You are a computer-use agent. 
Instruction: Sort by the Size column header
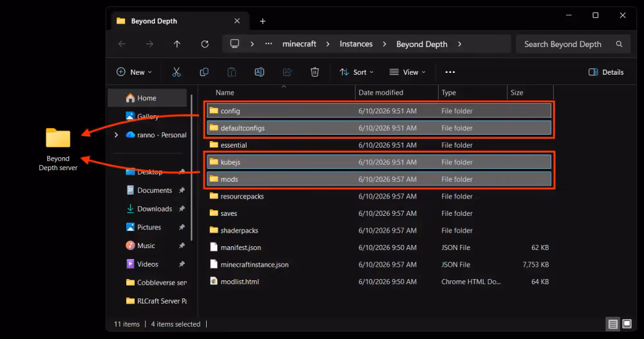531,93
